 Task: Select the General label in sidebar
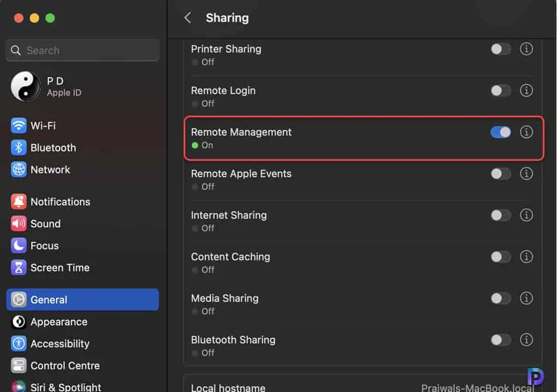pos(49,300)
